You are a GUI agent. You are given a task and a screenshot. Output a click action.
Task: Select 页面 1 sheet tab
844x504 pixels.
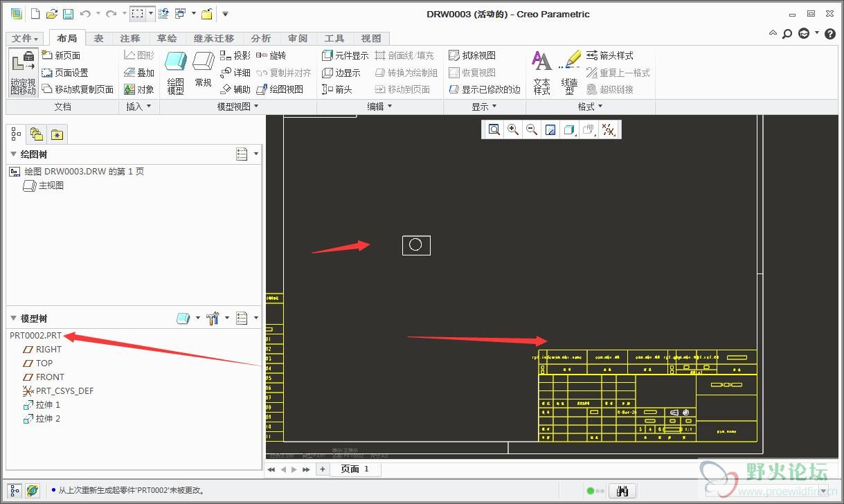point(354,469)
